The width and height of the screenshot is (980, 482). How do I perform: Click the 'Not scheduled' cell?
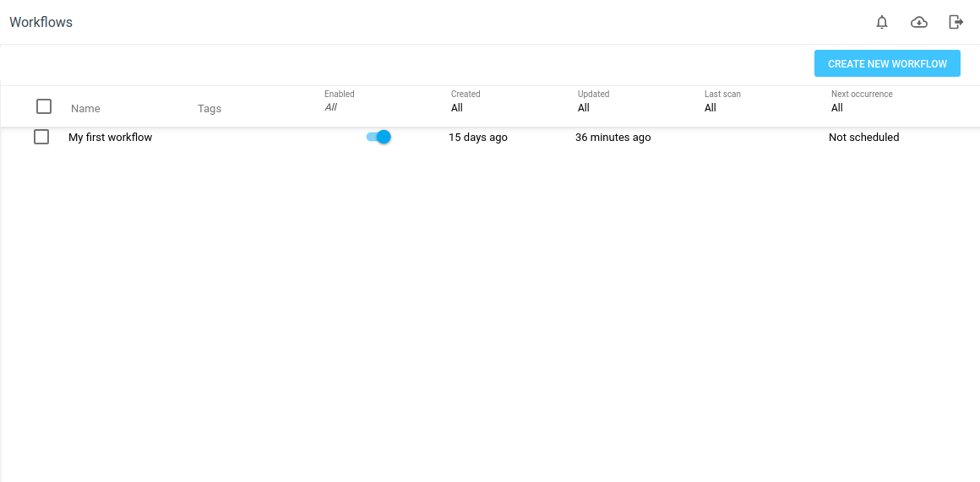point(863,137)
